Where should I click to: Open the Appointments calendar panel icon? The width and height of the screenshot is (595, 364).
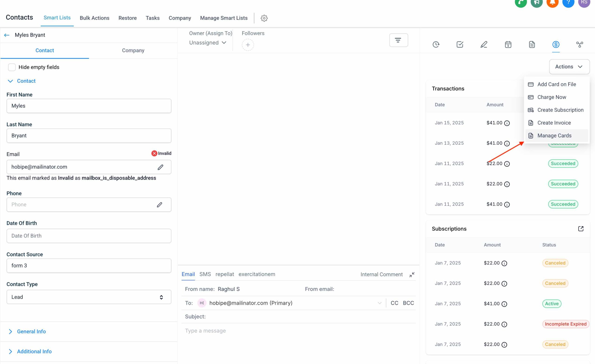[x=508, y=44]
